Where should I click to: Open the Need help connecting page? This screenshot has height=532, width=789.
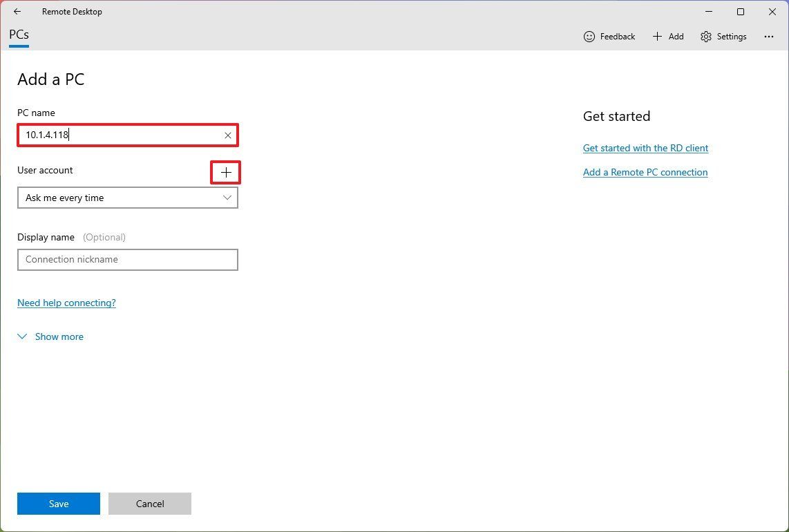(x=66, y=303)
